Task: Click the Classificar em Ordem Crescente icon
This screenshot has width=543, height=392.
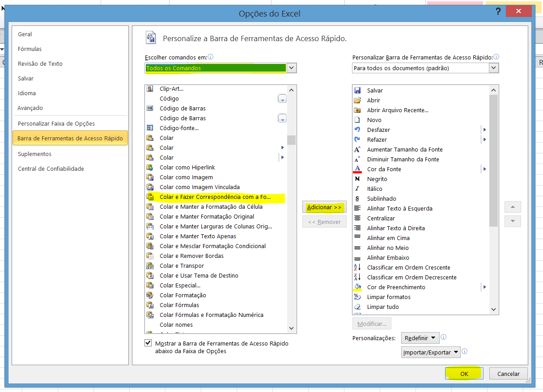Action: coord(357,267)
